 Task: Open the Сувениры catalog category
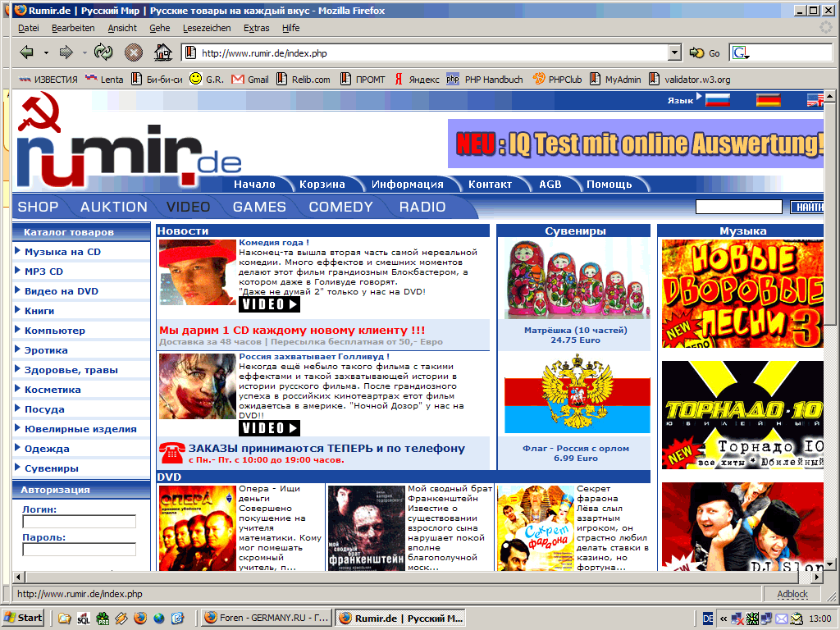click(52, 468)
